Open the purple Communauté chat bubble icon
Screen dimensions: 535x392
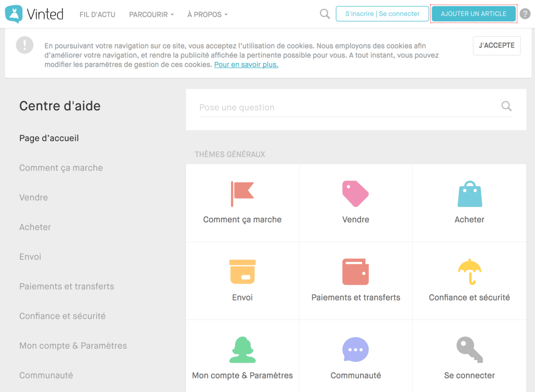point(355,350)
